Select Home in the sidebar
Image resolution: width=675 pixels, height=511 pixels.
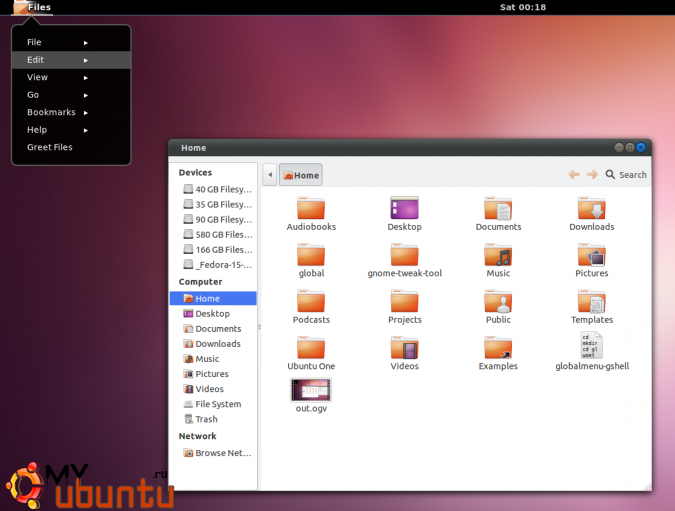tap(213, 298)
